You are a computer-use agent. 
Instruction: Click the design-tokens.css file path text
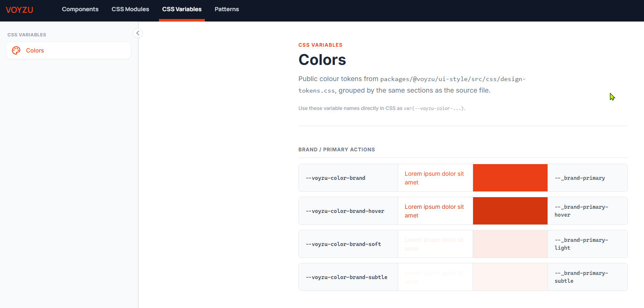[412, 84]
